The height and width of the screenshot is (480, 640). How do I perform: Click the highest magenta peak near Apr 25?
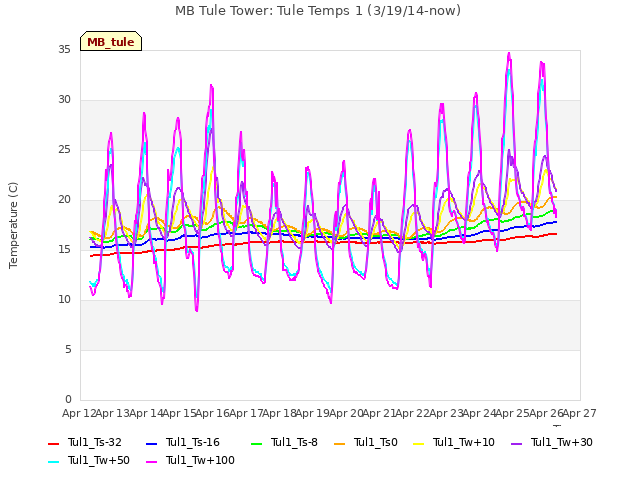pos(509,53)
